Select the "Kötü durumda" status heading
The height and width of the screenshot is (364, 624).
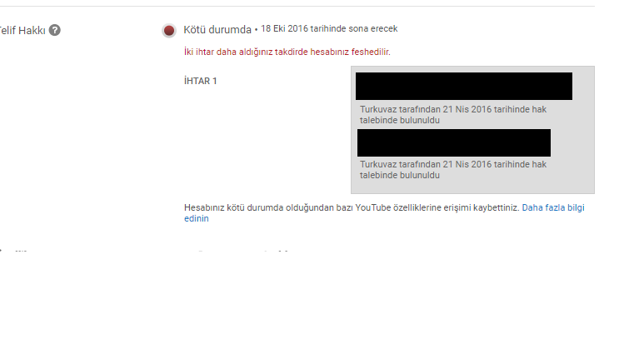[217, 30]
